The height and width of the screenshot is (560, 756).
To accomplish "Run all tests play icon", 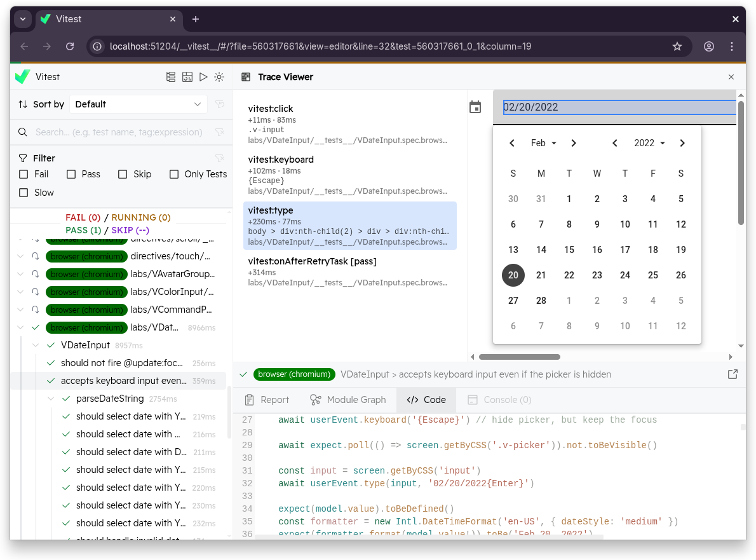I will [x=203, y=77].
